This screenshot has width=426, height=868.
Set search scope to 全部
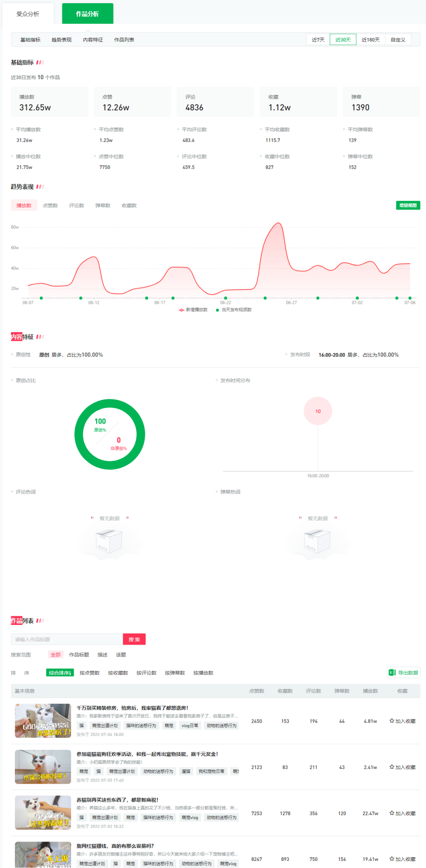coord(56,654)
